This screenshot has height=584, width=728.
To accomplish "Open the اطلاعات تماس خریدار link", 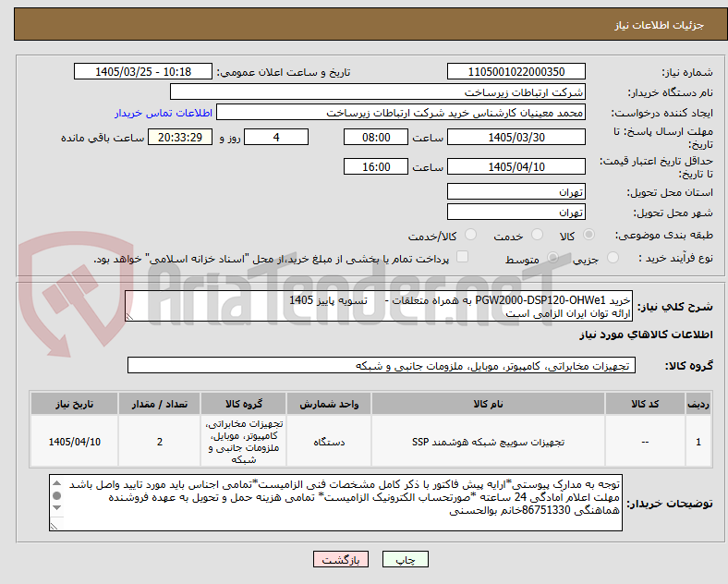I will 164,113.
